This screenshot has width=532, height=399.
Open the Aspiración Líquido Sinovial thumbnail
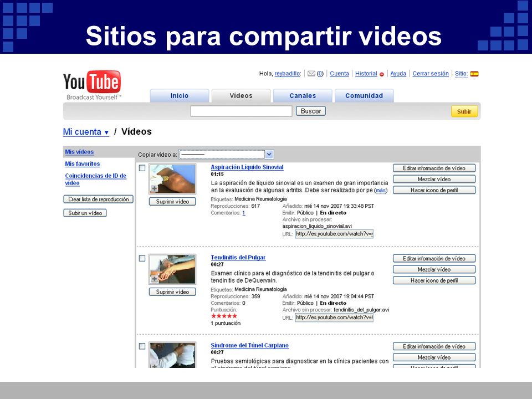(172, 179)
